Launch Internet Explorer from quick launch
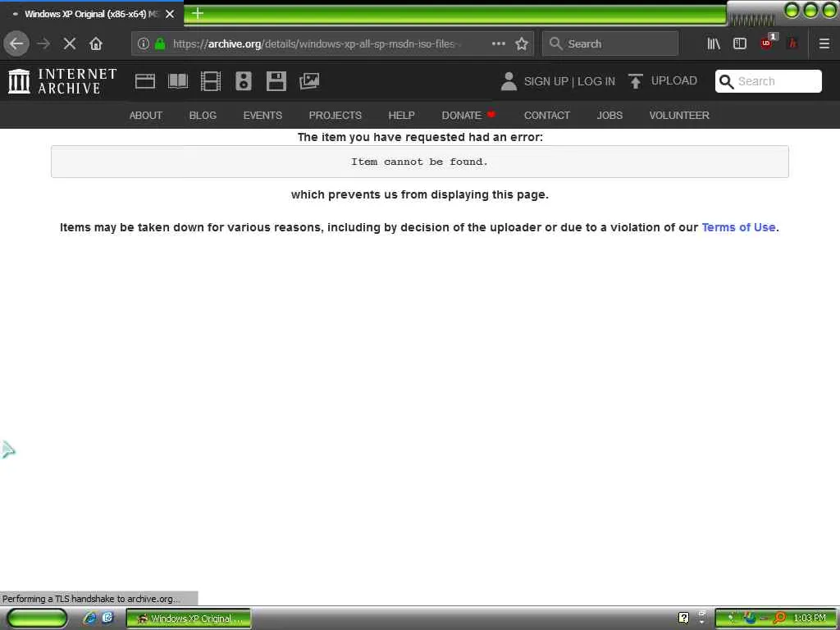The width and height of the screenshot is (840, 630). (x=89, y=618)
